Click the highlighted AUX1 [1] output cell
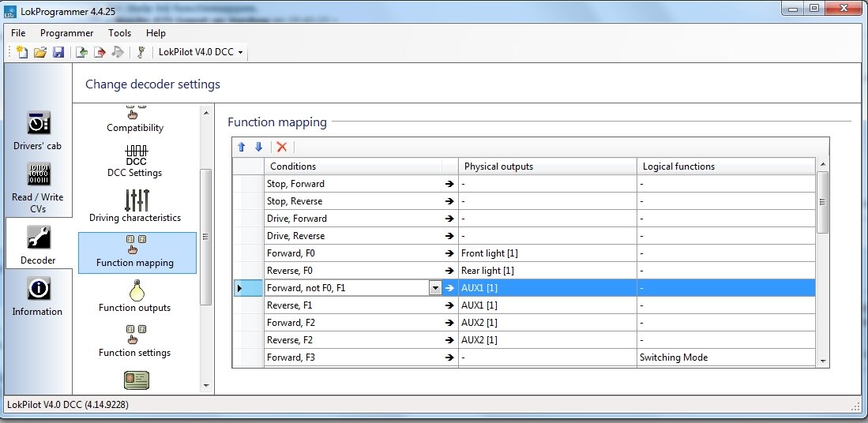This screenshot has height=423, width=868. click(x=547, y=288)
